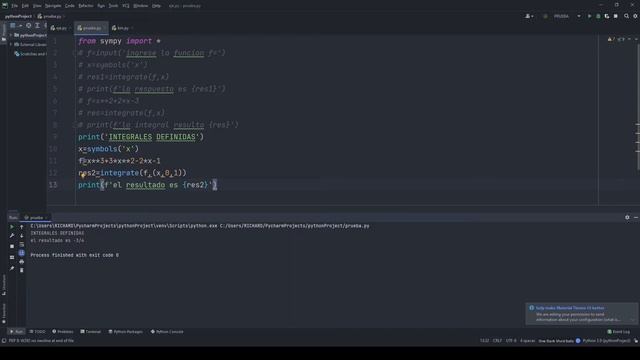Open IDE settings gear icon top right
The width and height of the screenshot is (640, 360).
(636, 16)
